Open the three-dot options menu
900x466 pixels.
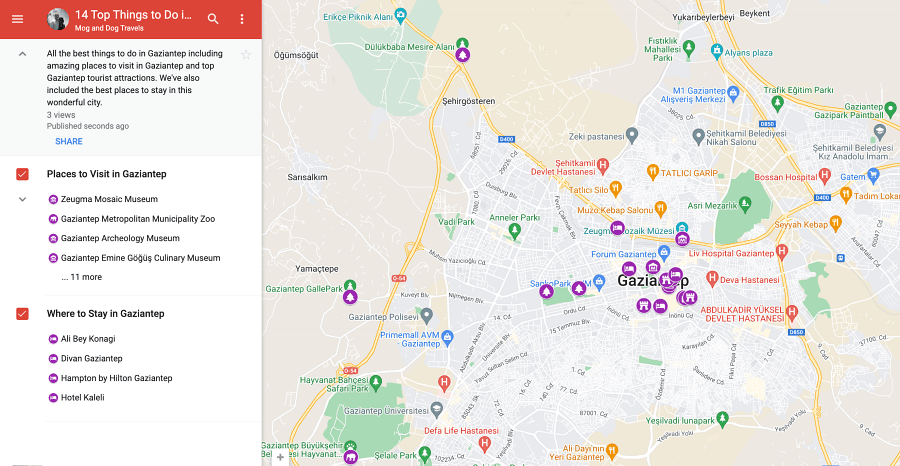click(x=242, y=19)
